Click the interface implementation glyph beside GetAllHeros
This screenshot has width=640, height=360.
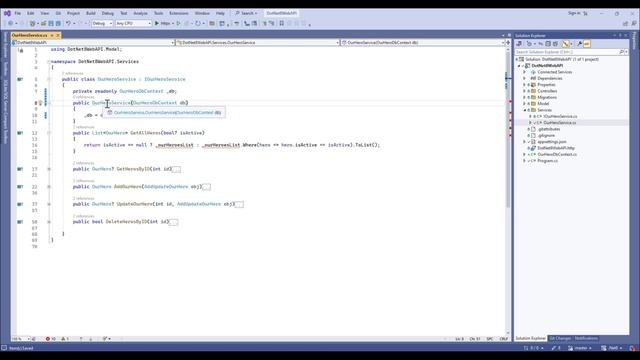[20, 133]
